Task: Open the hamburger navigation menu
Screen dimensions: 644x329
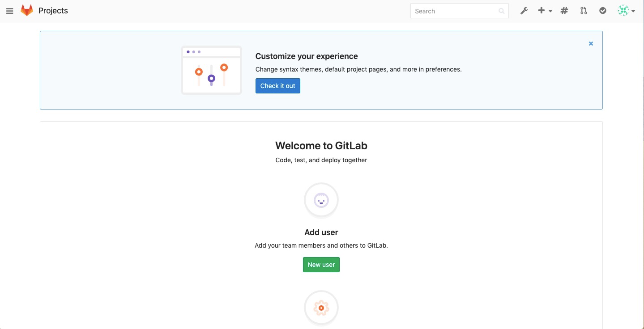Action: 9,11
